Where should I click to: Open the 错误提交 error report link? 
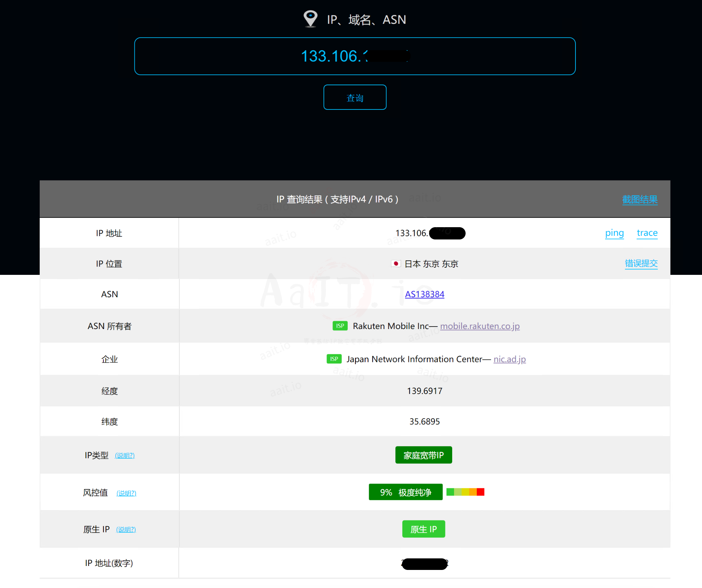641,264
